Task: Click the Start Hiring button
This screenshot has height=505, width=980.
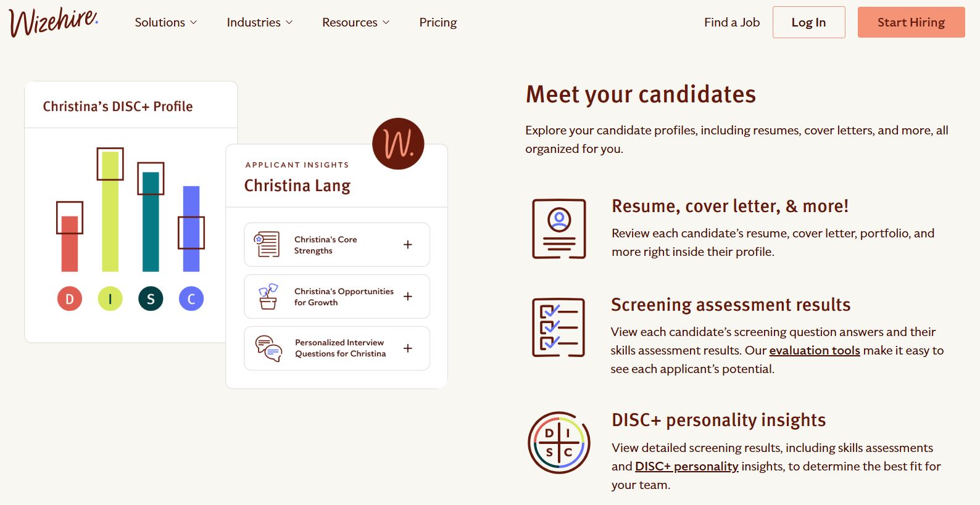Action: [911, 22]
